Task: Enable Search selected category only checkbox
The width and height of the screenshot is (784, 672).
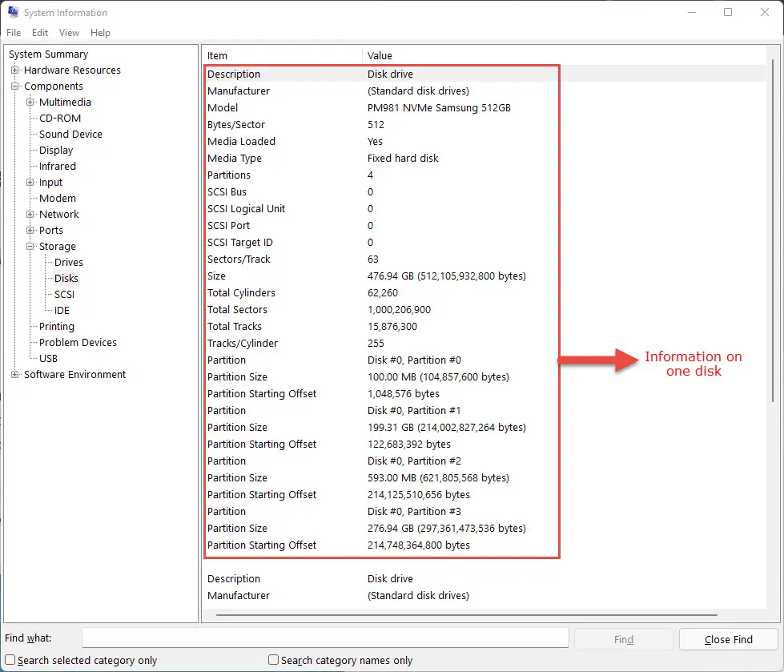Action: coord(10,659)
